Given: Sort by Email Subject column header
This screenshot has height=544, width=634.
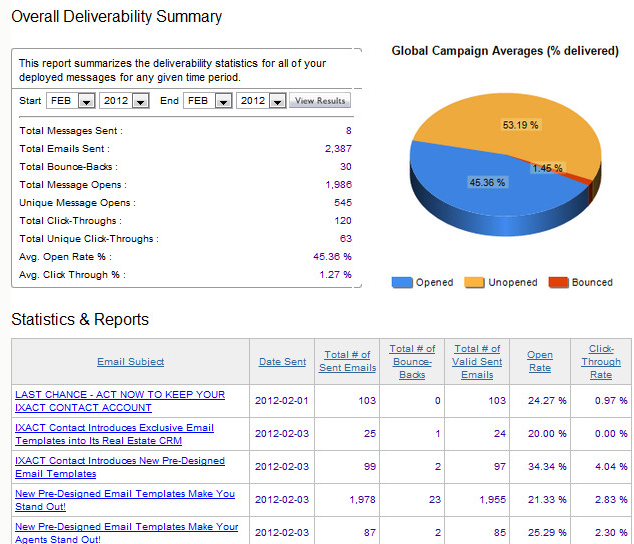Looking at the screenshot, I should (x=130, y=362).
